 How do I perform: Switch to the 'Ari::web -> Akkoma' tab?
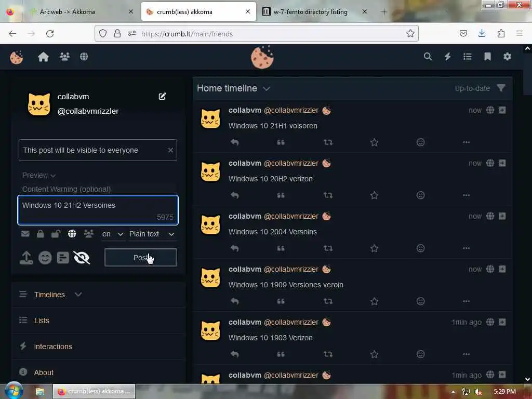pos(67,12)
